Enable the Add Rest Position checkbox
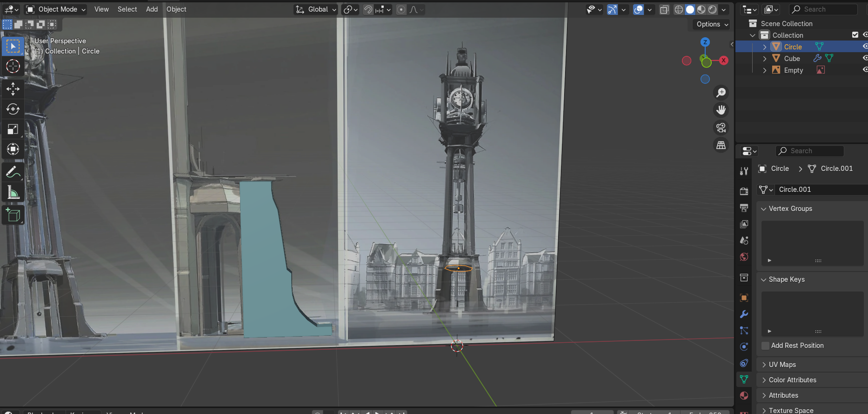868x414 pixels. [x=765, y=346]
